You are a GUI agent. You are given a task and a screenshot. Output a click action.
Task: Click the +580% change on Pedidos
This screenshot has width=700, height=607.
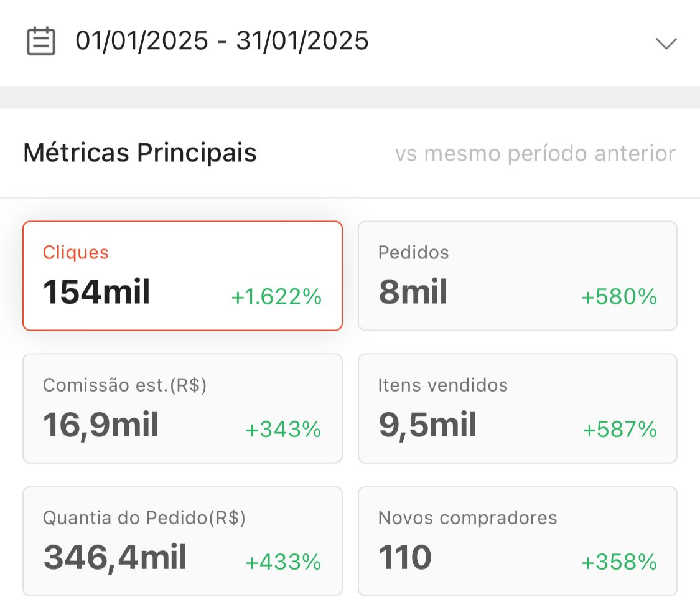(x=618, y=298)
